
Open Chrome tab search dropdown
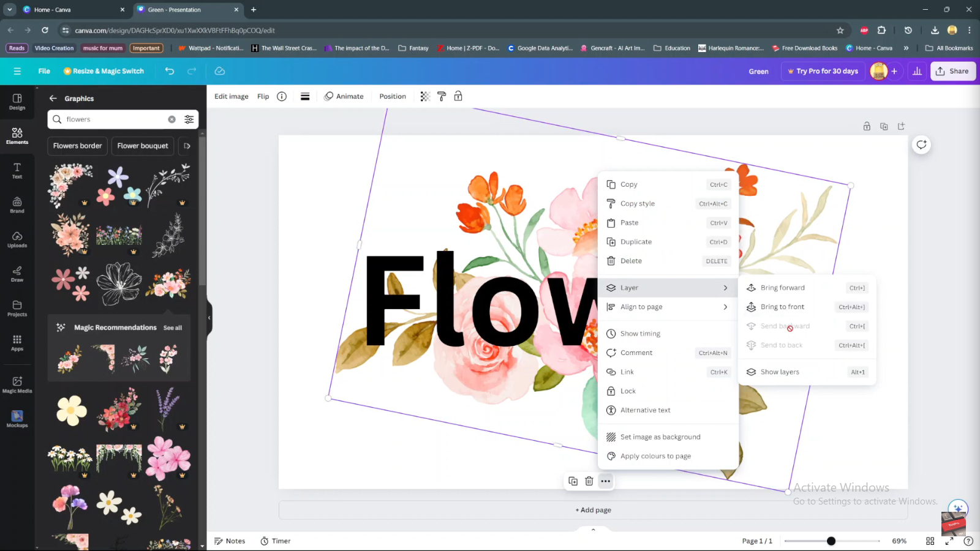[x=10, y=9]
